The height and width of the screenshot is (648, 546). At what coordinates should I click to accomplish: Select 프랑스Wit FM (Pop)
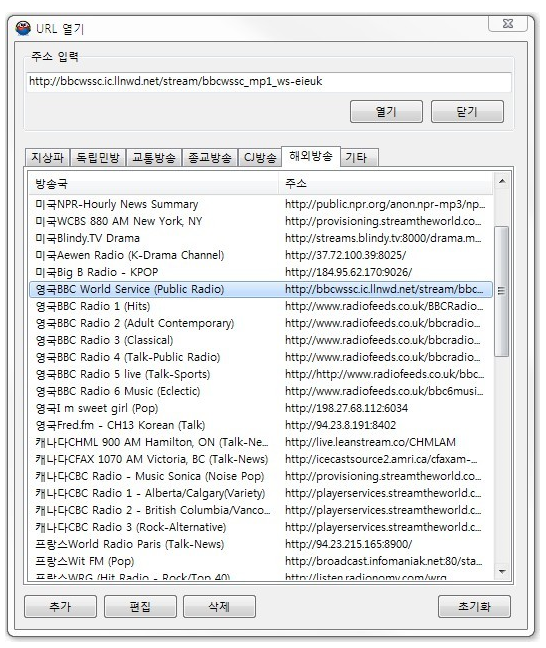click(x=261, y=561)
